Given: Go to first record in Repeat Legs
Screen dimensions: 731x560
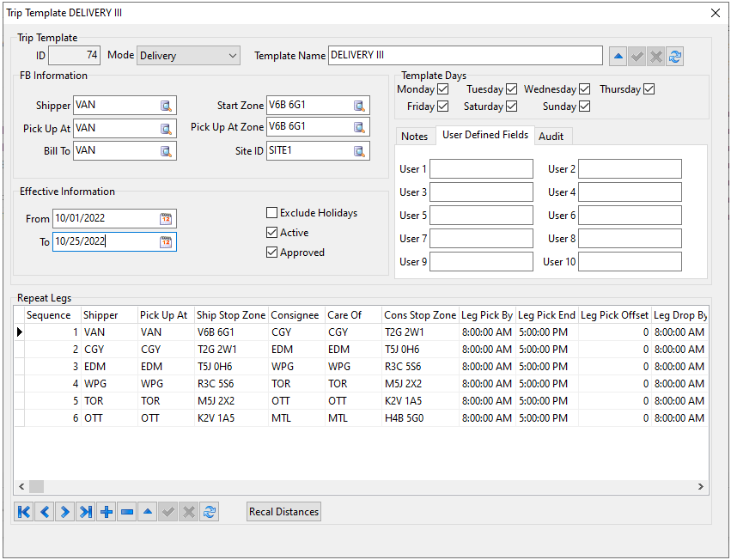Looking at the screenshot, I should point(24,512).
